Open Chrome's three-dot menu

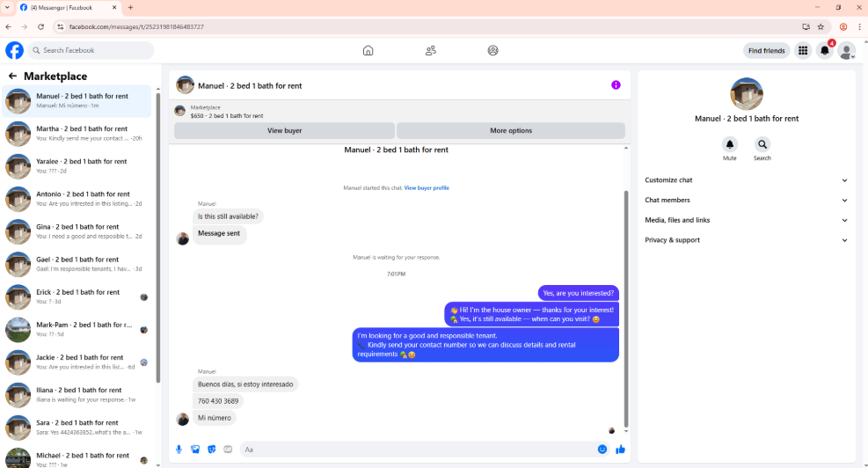860,26
